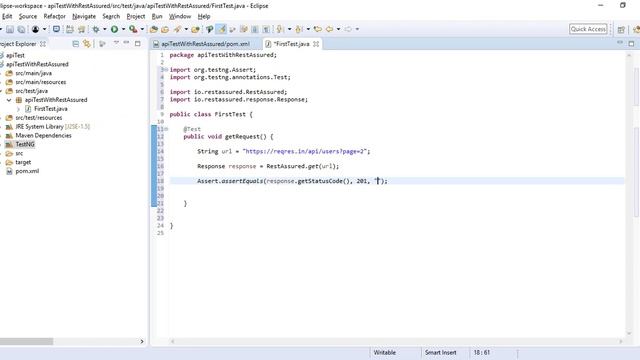The image size is (640, 360).
Task: Open the External Tools dropdown arrow
Action: (x=142, y=29)
